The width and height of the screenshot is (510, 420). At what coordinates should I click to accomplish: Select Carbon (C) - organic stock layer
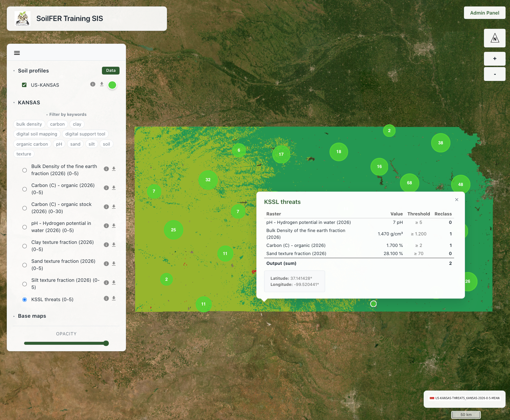tap(24, 208)
